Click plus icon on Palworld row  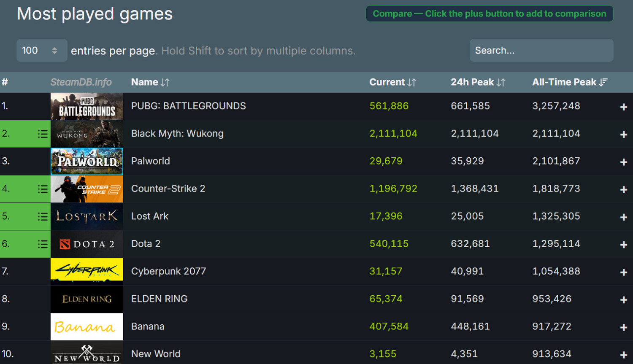[x=623, y=162]
